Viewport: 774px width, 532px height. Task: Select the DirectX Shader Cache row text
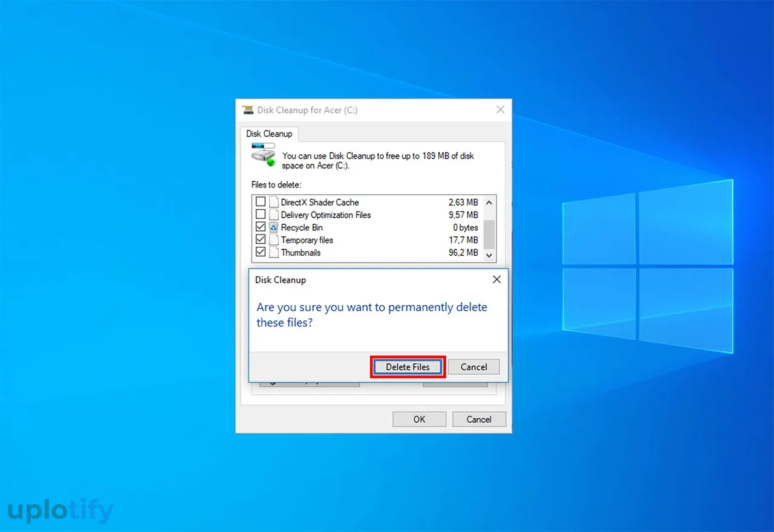tap(320, 202)
